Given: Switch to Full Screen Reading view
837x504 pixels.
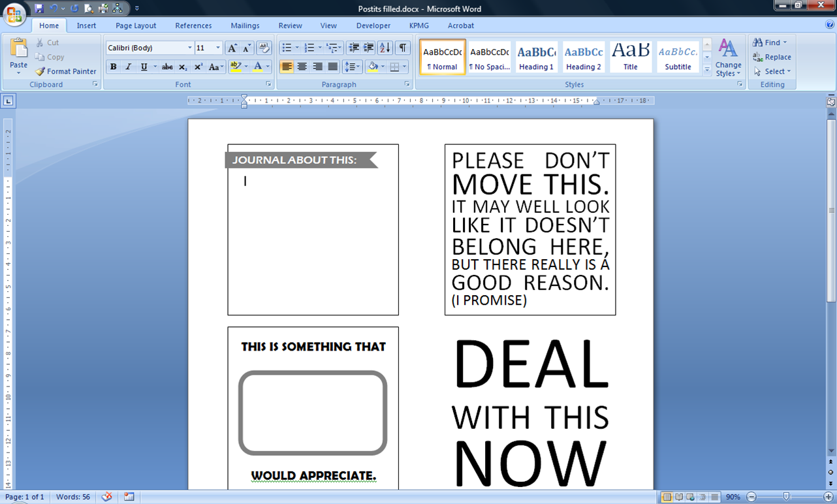Looking at the screenshot, I should [x=679, y=497].
